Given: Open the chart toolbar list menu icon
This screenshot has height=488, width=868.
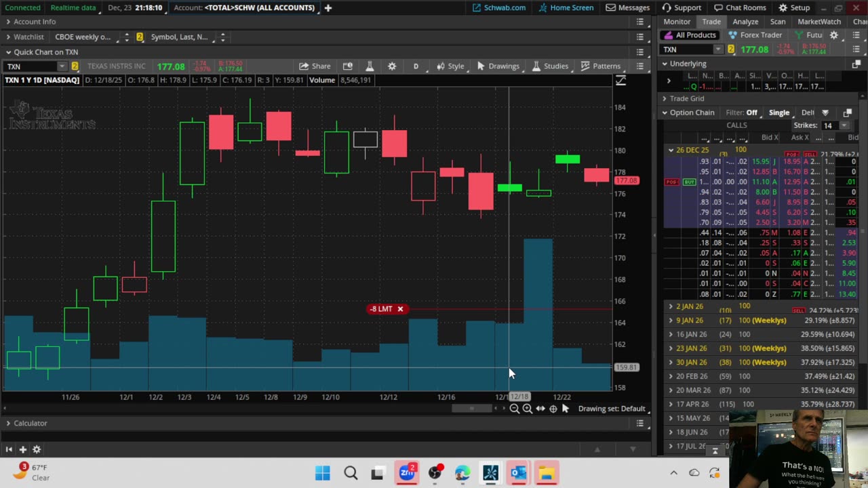Looking at the screenshot, I should 639,66.
